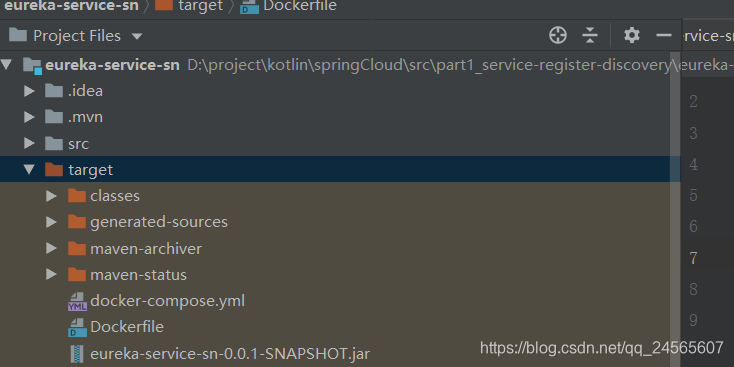Select the maven-status folder name

click(138, 275)
